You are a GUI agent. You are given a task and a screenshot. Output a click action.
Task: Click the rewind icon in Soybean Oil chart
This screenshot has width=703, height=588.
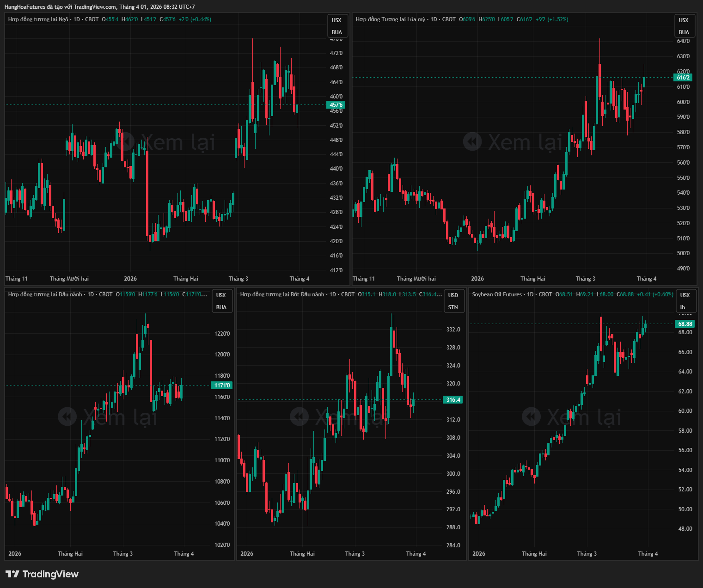click(x=532, y=417)
